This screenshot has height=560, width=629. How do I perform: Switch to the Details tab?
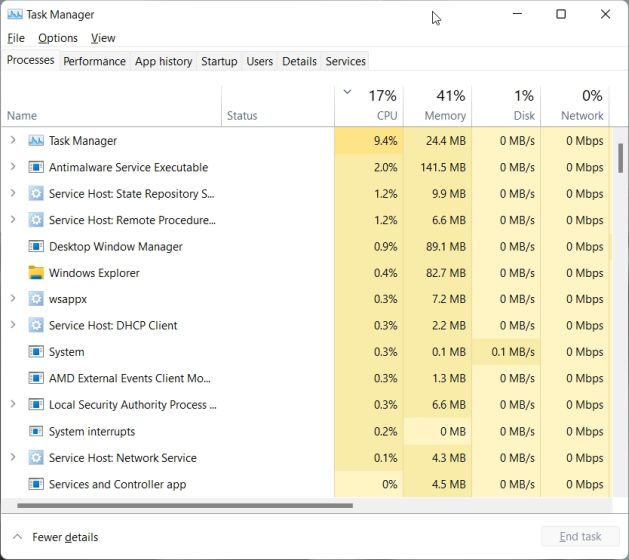coord(299,61)
